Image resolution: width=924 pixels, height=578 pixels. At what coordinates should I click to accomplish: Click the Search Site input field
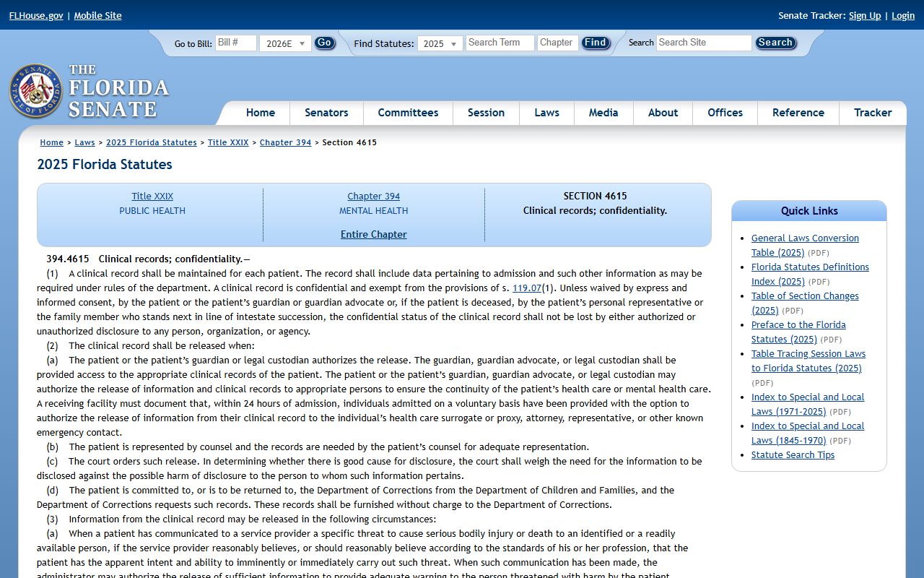coord(704,43)
